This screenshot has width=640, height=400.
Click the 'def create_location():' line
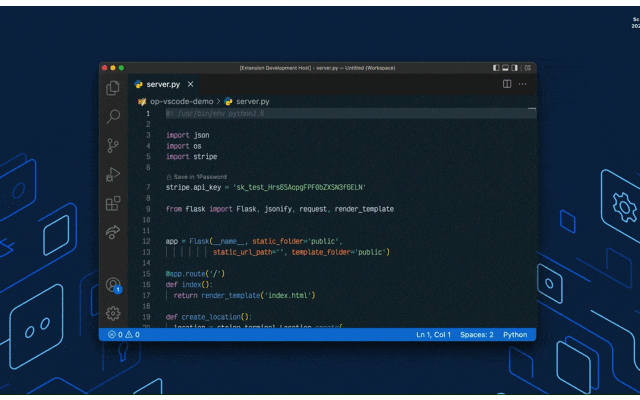209,317
